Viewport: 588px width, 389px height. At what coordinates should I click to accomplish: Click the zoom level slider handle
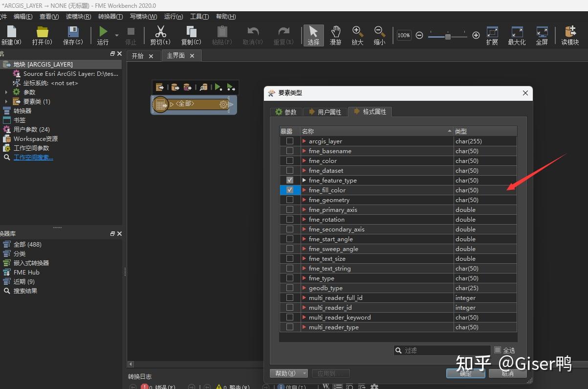coord(447,36)
